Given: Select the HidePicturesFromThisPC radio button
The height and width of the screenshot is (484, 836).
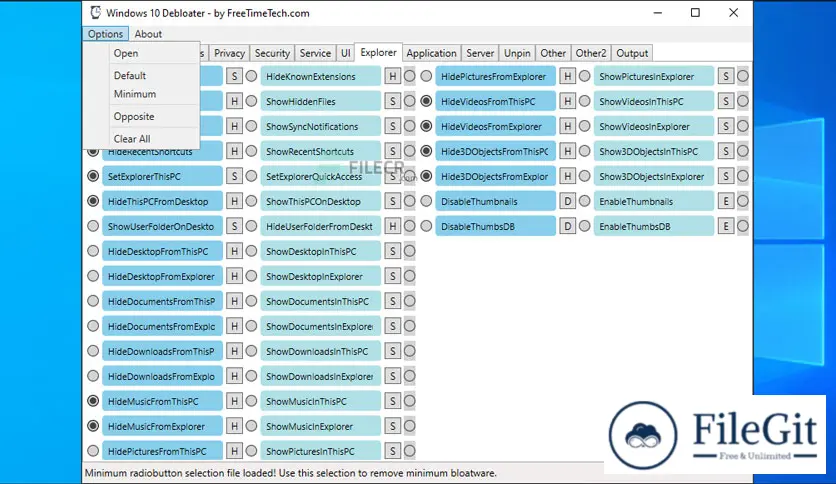Looking at the screenshot, I should (93, 451).
